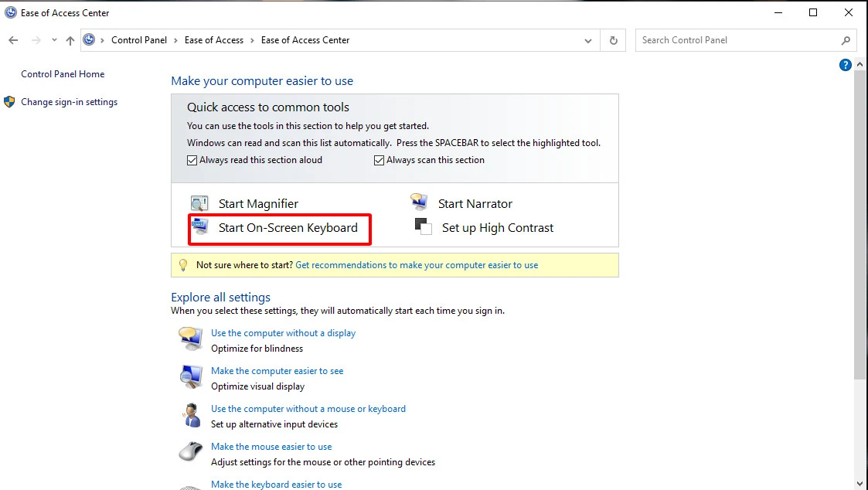868x490 pixels.
Task: Expand the chevron after Control Panel in the breadcrumb
Action: 175,40
